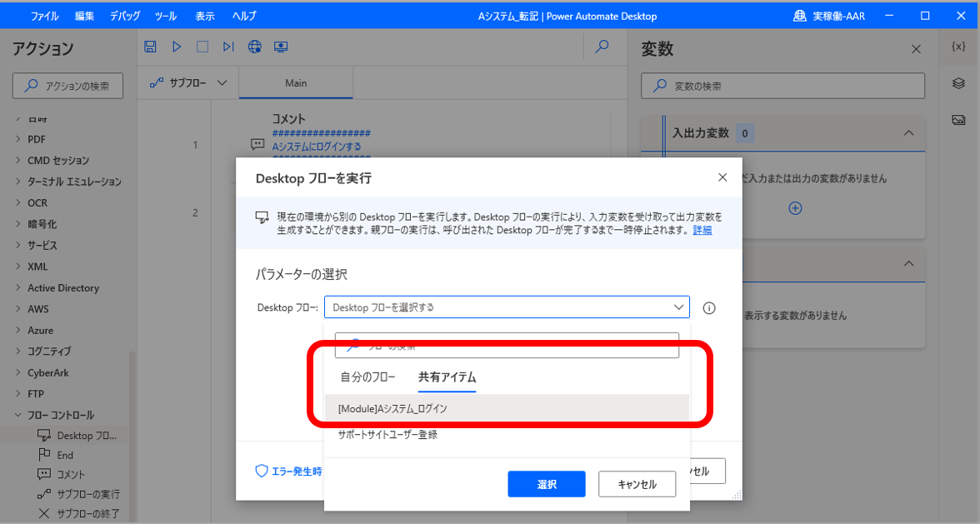Click the info icon beside Desktop flow field

click(x=708, y=308)
